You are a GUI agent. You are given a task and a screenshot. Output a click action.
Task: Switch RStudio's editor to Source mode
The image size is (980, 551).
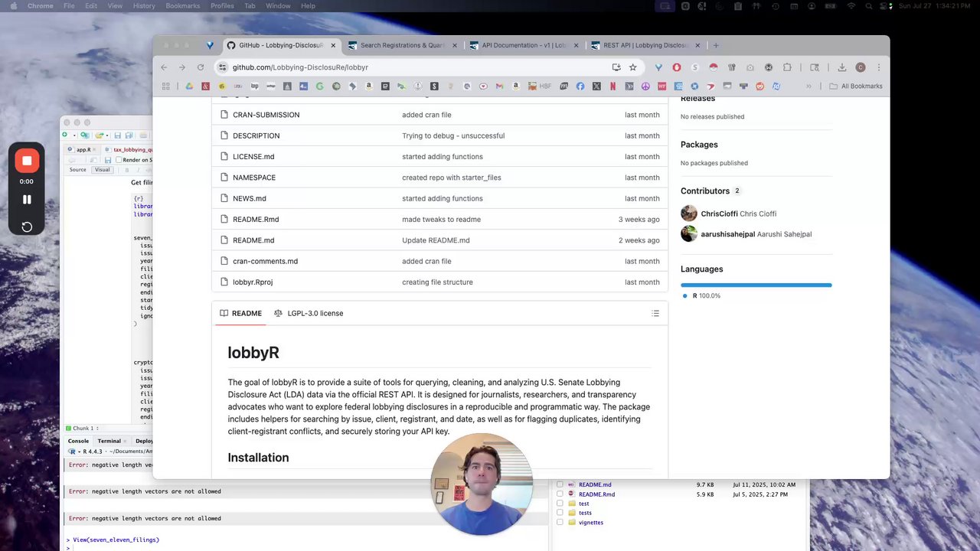78,170
